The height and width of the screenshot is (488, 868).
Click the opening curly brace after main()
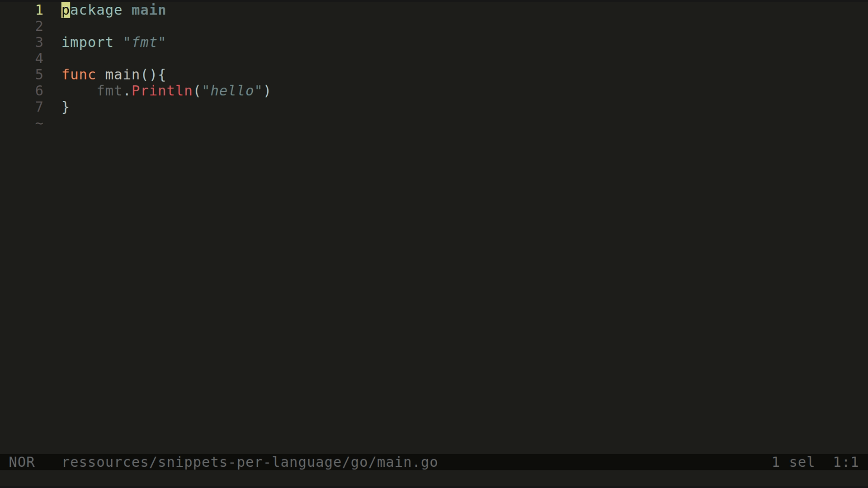162,75
